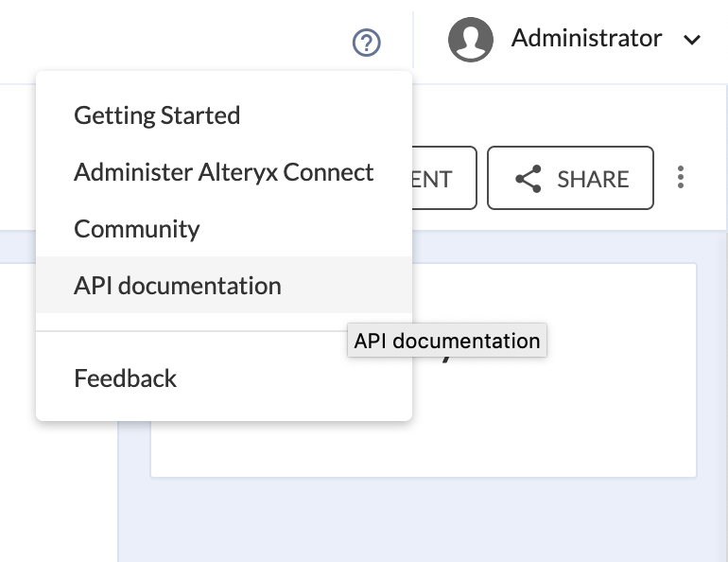Open the three-dot more options menu

(x=681, y=178)
